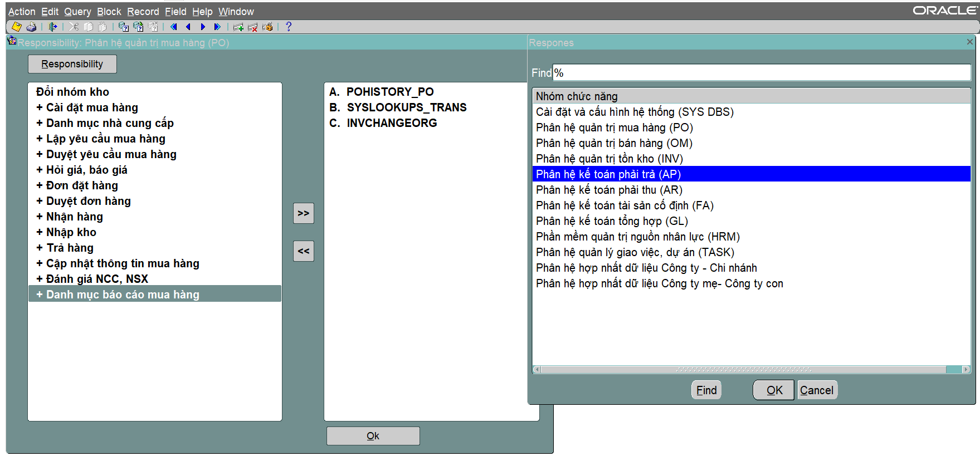Open the Action menu
This screenshot has height=456, width=980.
(22, 12)
